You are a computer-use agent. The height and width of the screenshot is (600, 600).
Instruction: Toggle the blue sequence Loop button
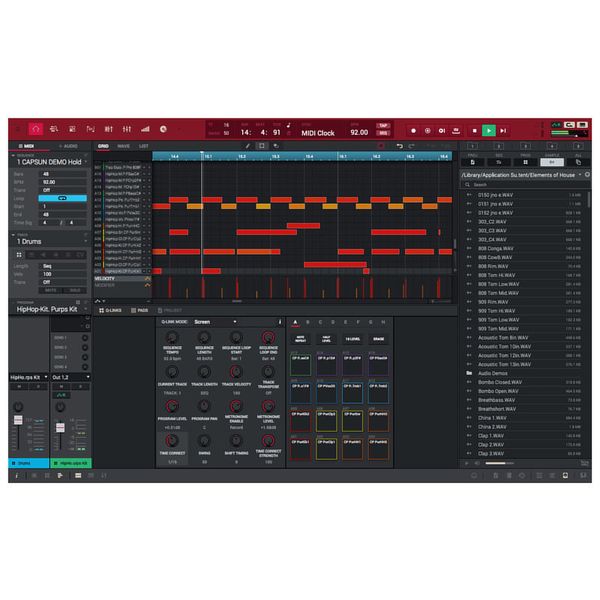coord(62,198)
